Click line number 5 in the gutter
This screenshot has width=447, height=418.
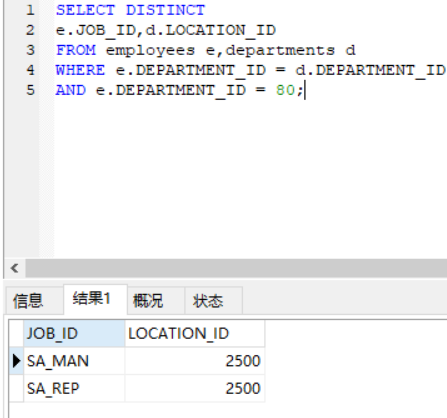click(x=30, y=90)
